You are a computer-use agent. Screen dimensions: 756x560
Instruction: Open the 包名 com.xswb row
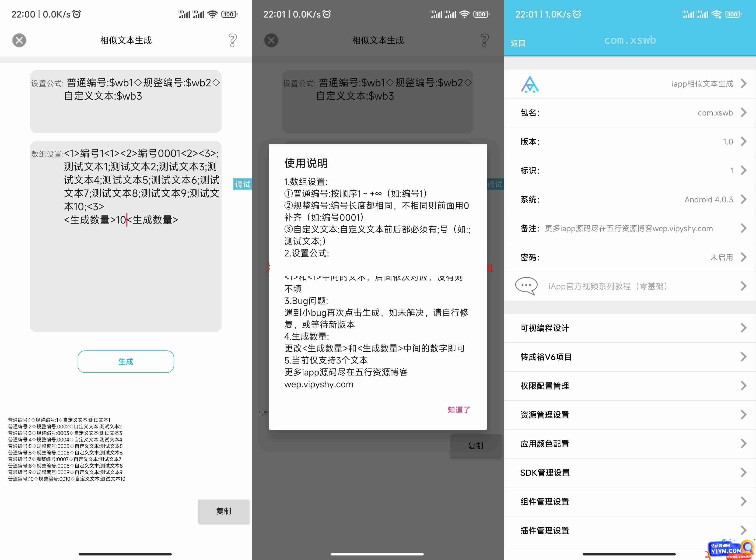point(630,113)
